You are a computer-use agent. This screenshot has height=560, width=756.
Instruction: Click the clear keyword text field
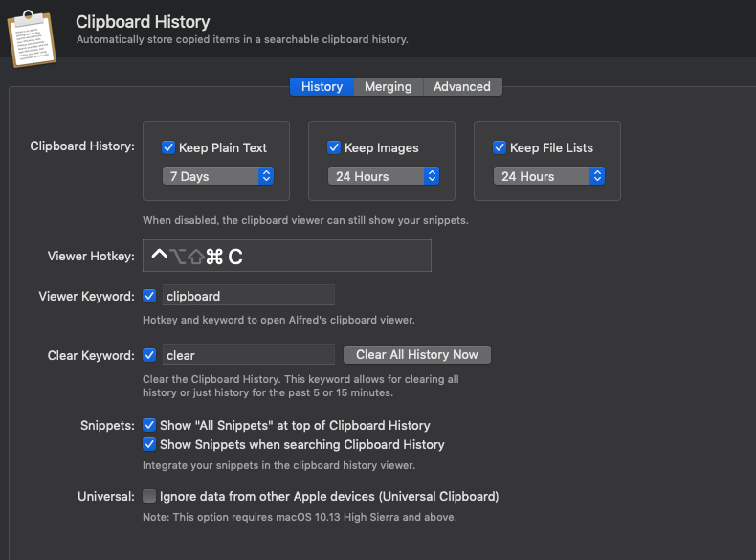tap(248, 355)
